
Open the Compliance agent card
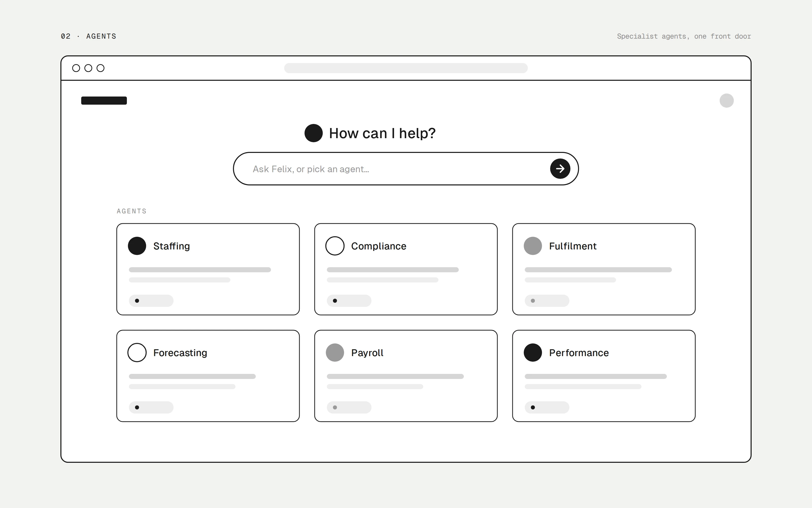tap(406, 269)
